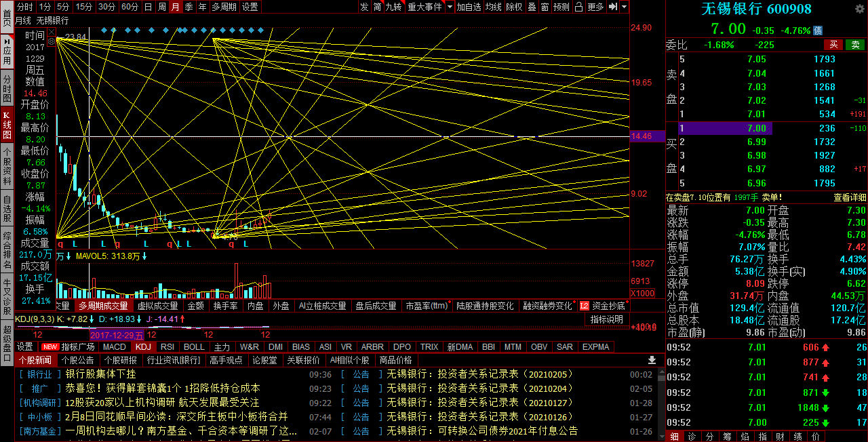Switch chart period to 5分
The width and height of the screenshot is (868, 442).
(x=63, y=7)
